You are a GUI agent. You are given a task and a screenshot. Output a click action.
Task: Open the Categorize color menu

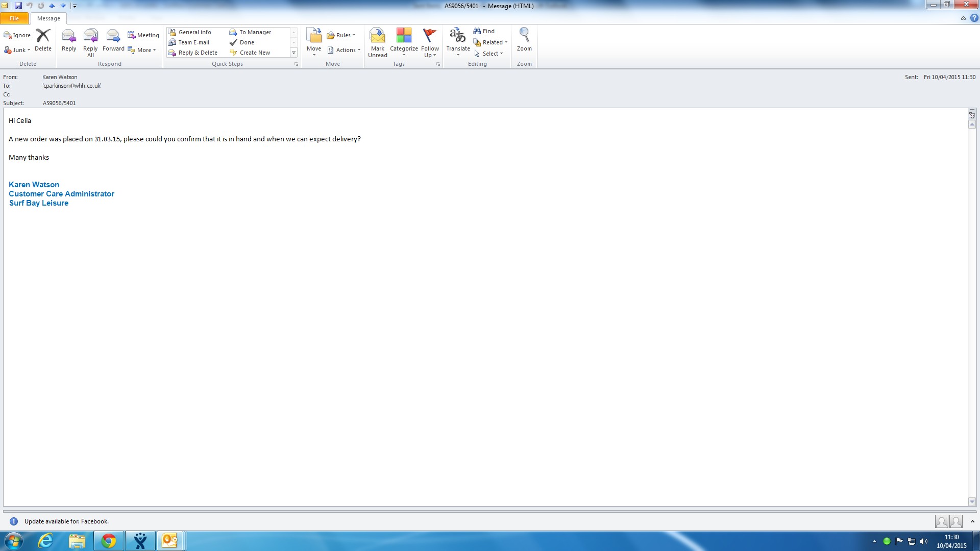404,42
